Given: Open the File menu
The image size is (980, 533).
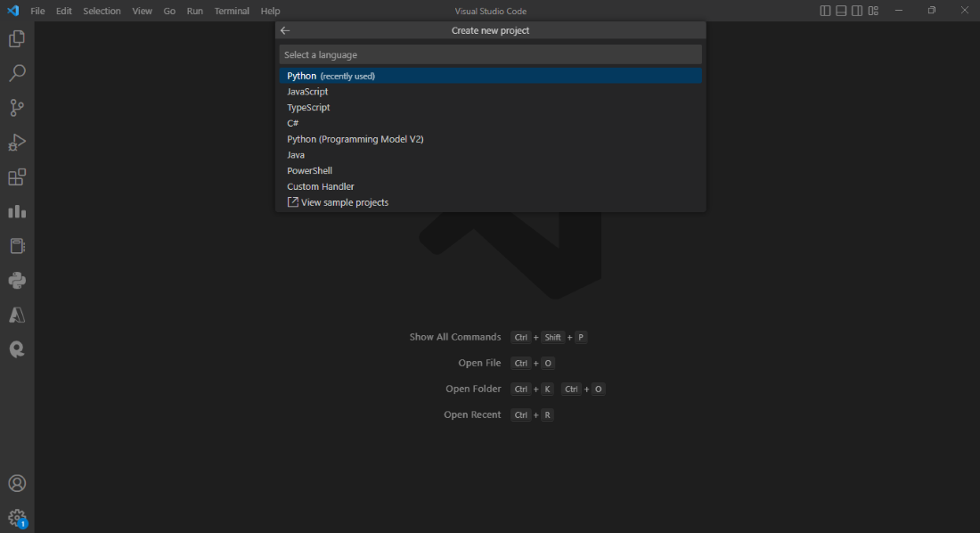Looking at the screenshot, I should point(37,11).
